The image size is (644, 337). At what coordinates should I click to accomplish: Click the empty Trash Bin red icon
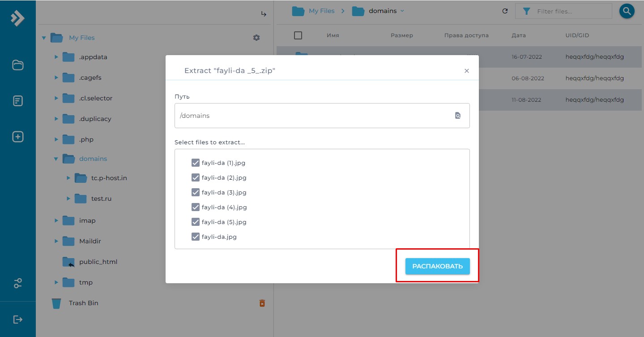262,303
